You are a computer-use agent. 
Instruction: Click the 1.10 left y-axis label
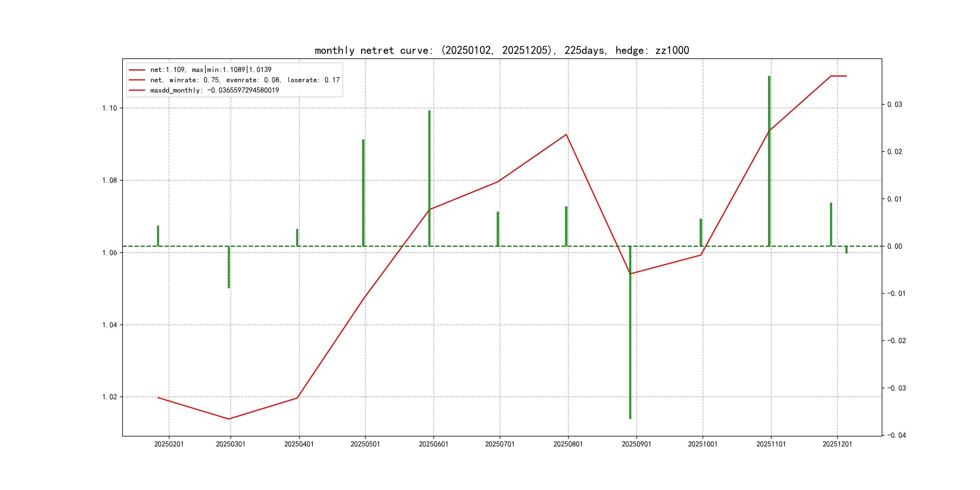(x=109, y=108)
